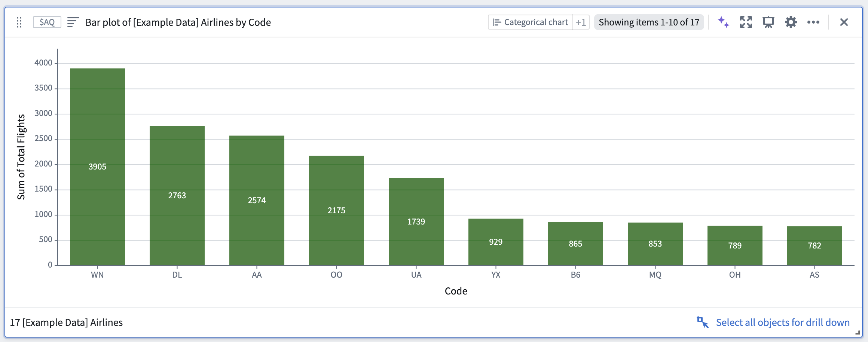Screen dimensions: 868x342
Task: Click Select all objects for drill down
Action: click(783, 323)
